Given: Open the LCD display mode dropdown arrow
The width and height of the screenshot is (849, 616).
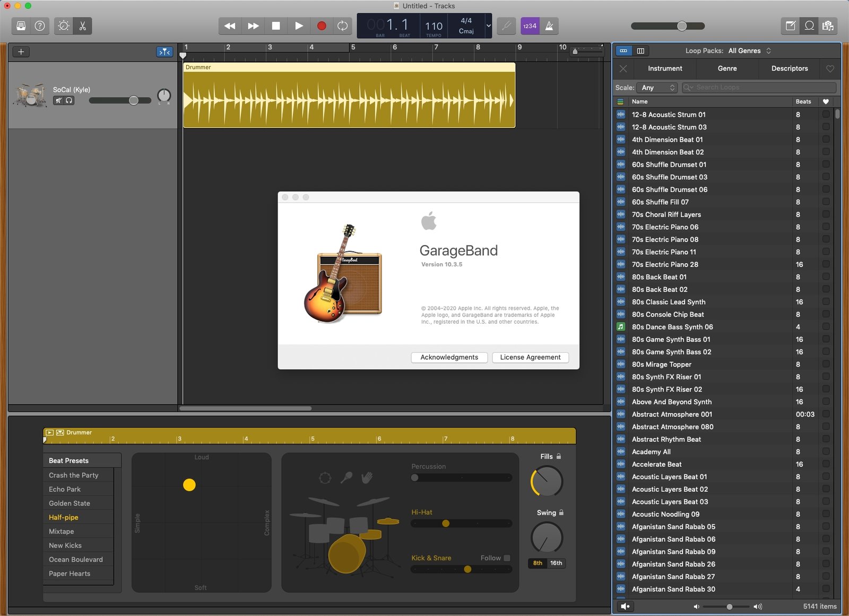Looking at the screenshot, I should 489,26.
